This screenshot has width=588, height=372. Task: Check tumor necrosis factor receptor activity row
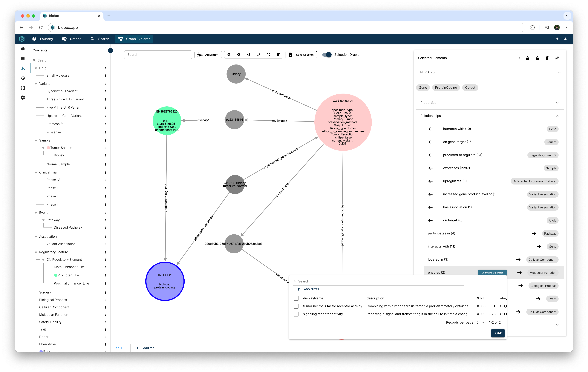click(x=296, y=306)
